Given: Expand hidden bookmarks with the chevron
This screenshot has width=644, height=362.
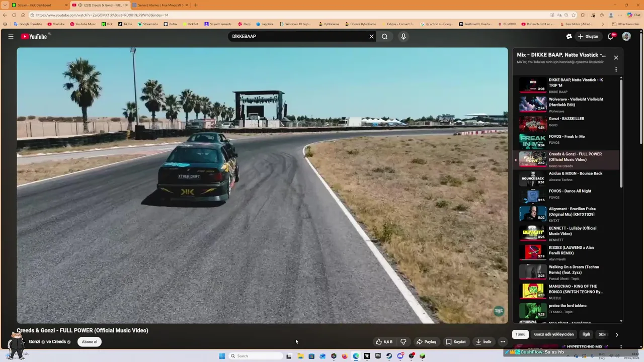Looking at the screenshot, I should point(603,24).
